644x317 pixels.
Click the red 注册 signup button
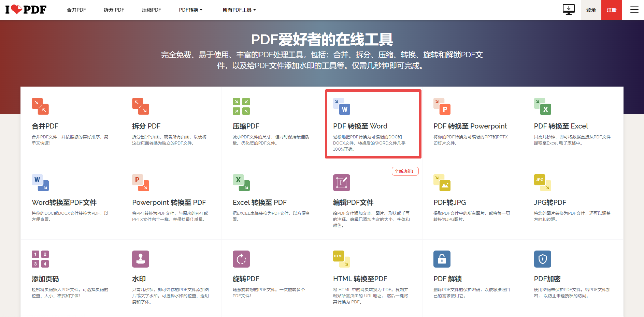(x=612, y=10)
